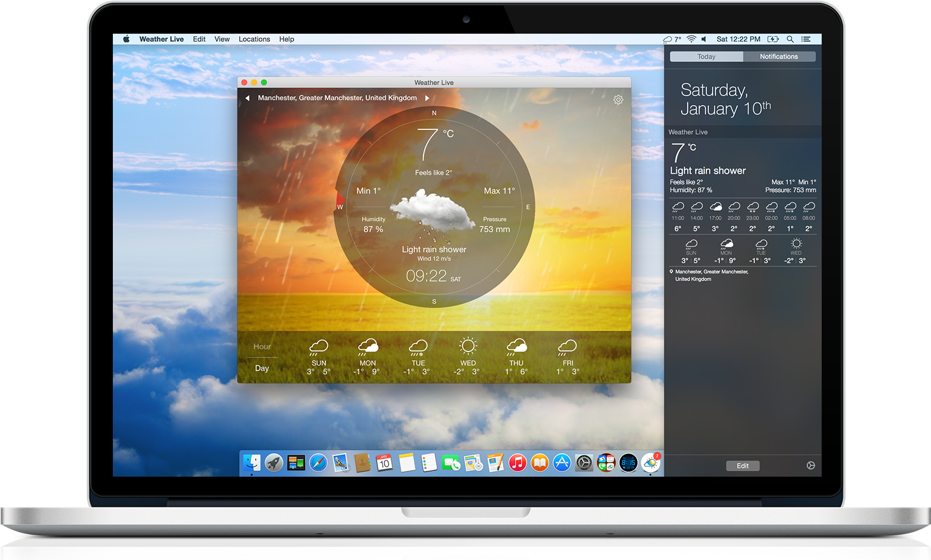
Task: Open Weather Live settings gear
Action: click(618, 100)
